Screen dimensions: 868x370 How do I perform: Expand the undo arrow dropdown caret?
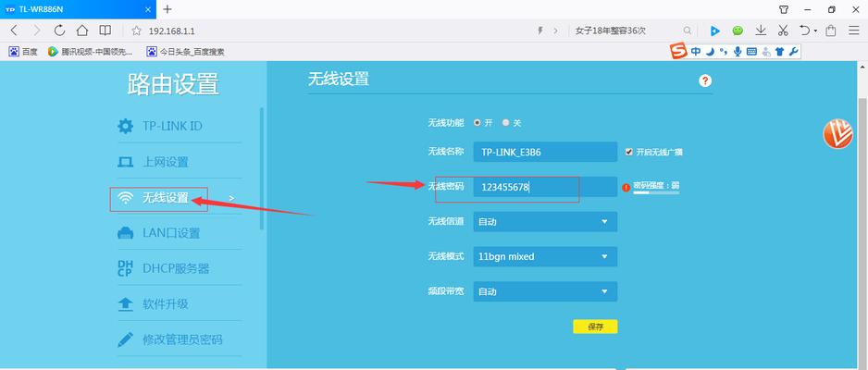point(815,31)
